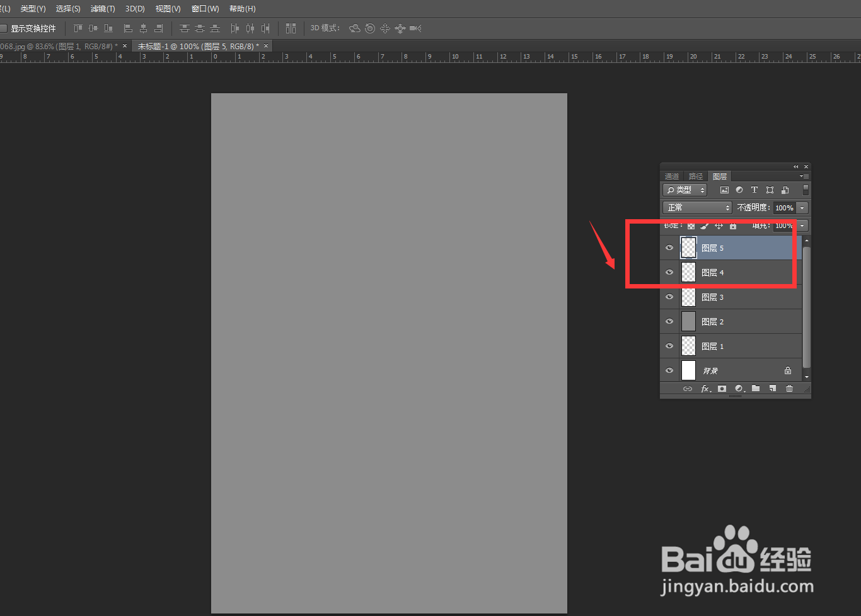This screenshot has height=616, width=861.
Task: Add a layer mask via mask icon
Action: pos(722,389)
